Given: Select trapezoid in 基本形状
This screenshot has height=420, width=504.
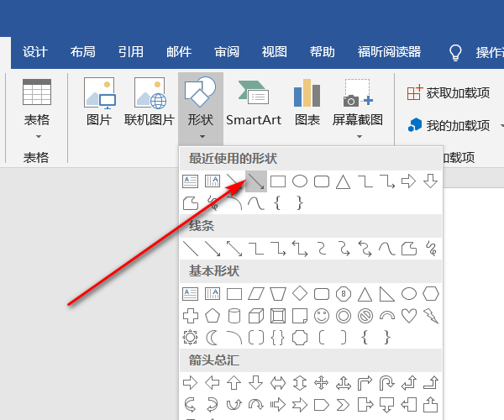Looking at the screenshot, I should (278, 294).
